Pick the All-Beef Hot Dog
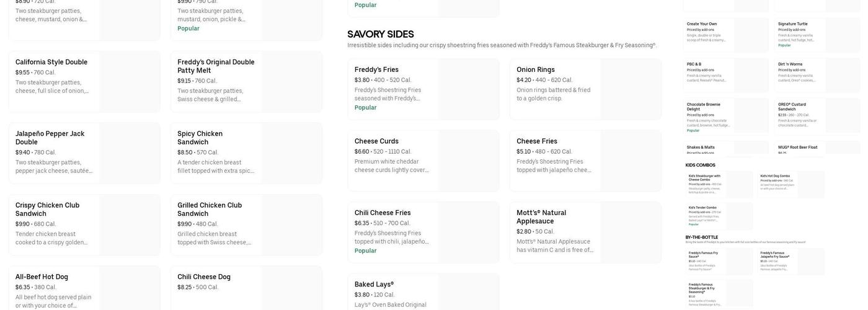 (42, 277)
